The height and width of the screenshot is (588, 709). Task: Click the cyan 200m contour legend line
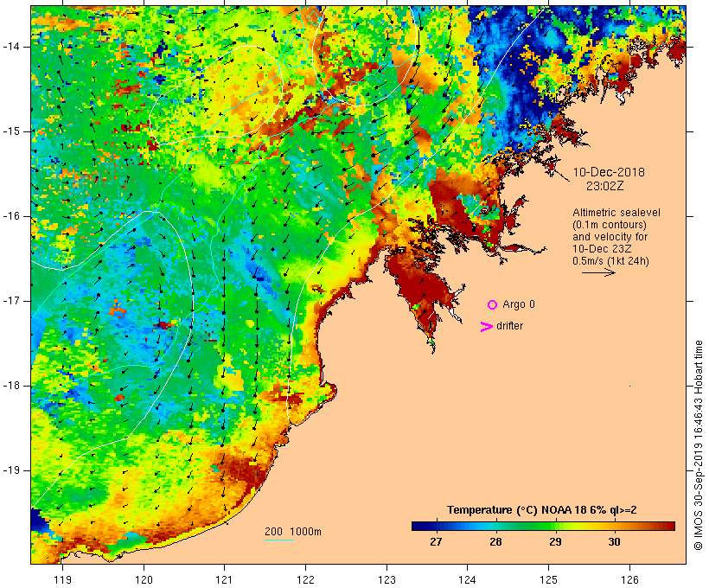[279, 540]
